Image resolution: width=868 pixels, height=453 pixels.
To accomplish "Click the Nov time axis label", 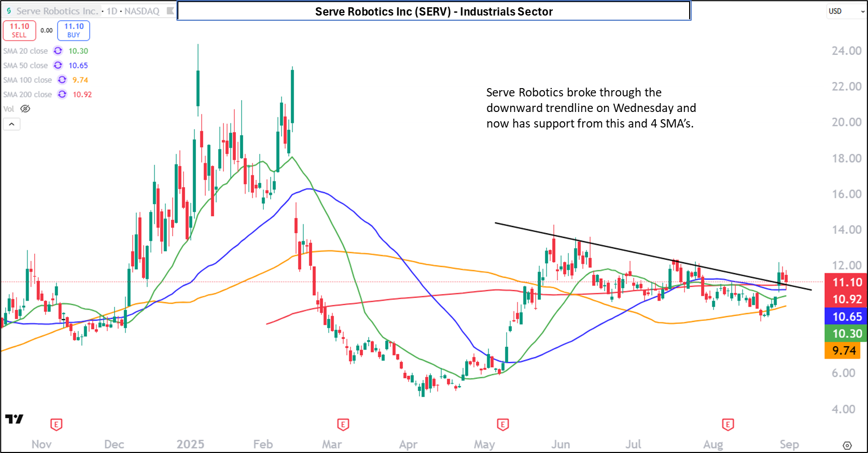I will [41, 445].
